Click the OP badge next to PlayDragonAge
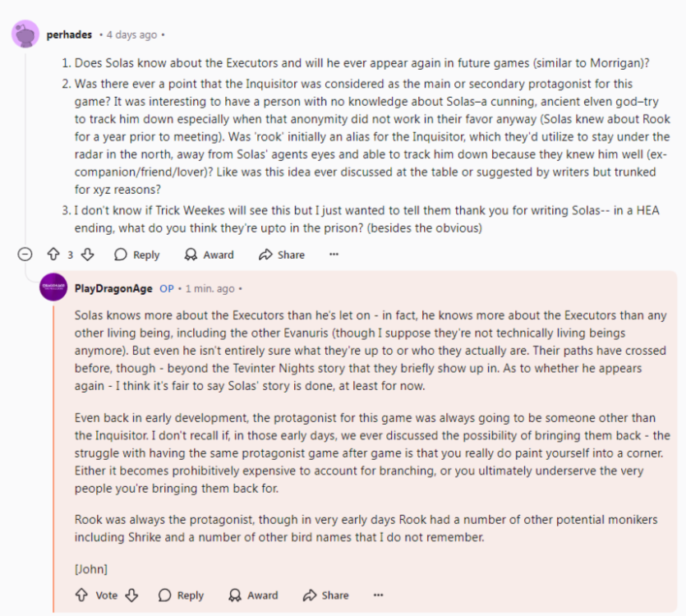 tap(167, 288)
